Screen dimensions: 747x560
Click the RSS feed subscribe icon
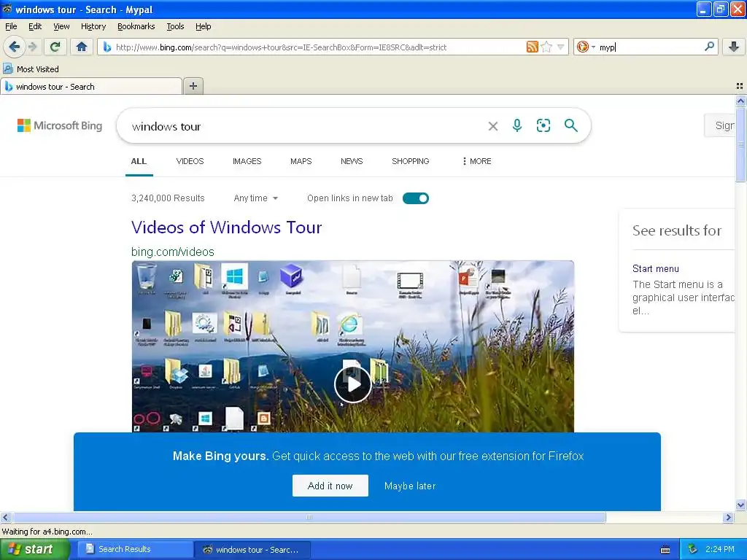coord(532,47)
